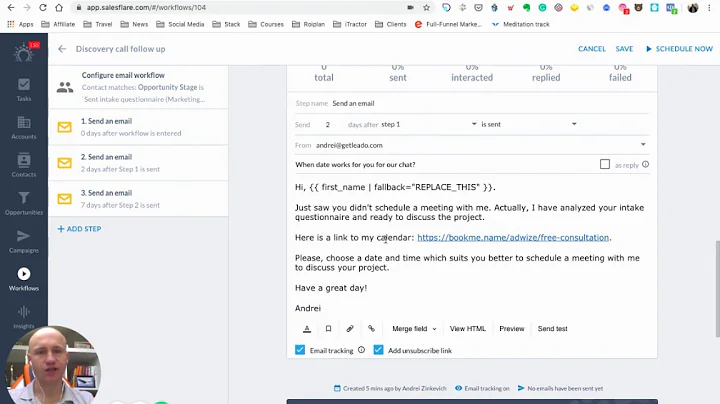Open the Chrome Apps shortcut
The image size is (720, 404).
(x=20, y=24)
